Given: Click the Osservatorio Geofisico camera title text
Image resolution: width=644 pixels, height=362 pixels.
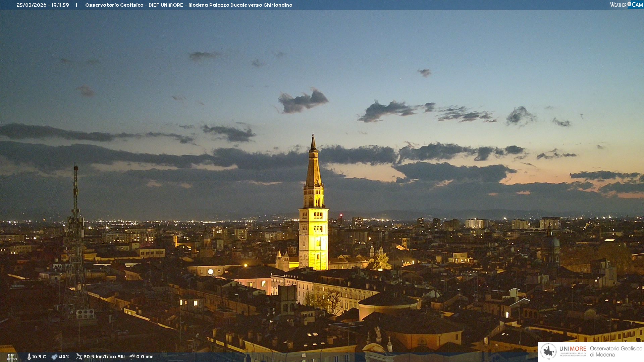Looking at the screenshot, I should coord(189,5).
